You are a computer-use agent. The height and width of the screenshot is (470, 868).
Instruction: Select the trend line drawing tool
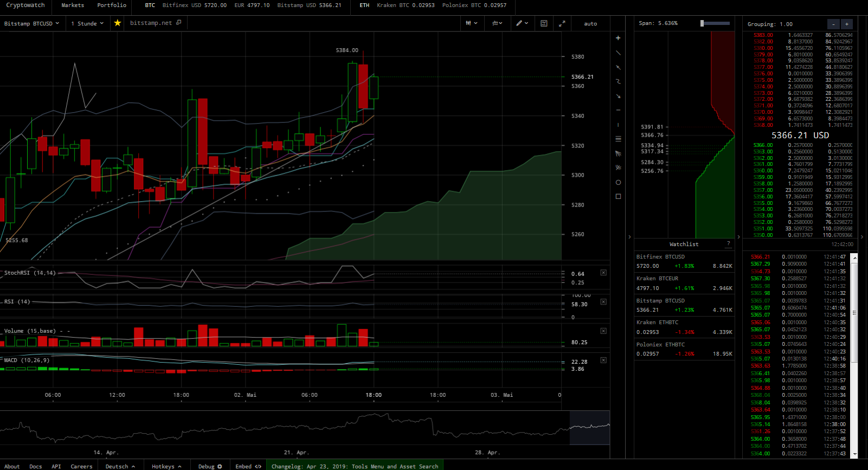click(618, 53)
